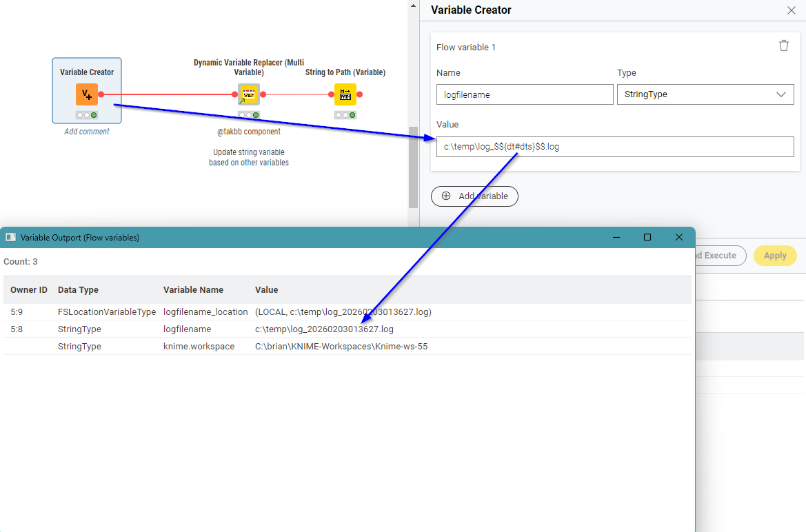
Task: Delete Flow variable 1 with the trash icon
Action: click(784, 46)
